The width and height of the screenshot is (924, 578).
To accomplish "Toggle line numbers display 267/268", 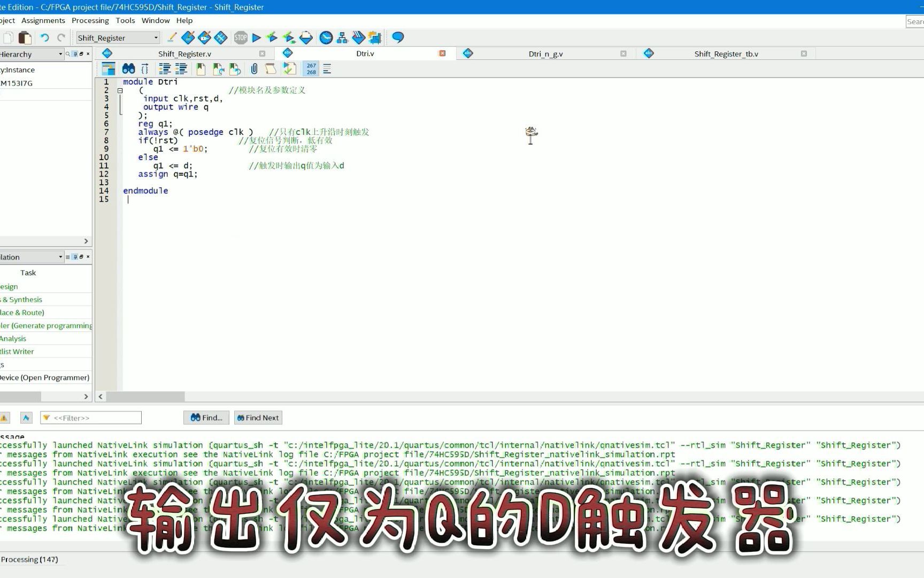I will tap(311, 69).
